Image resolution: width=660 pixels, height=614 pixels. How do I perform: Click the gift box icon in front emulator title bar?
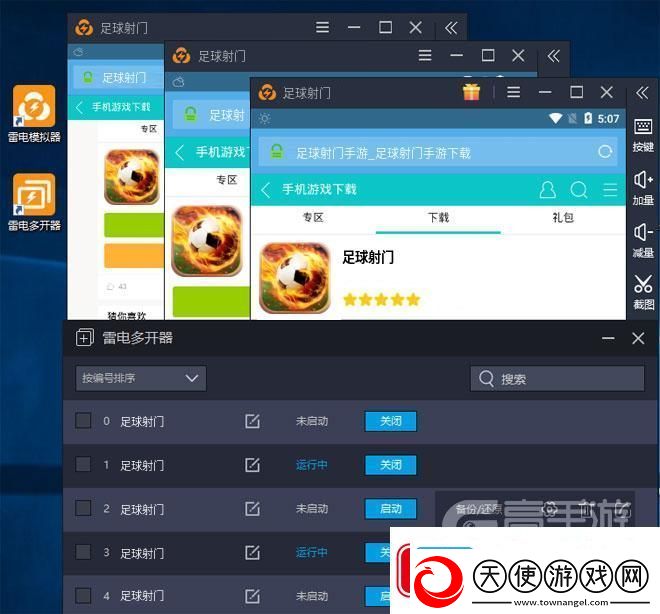[x=471, y=92]
